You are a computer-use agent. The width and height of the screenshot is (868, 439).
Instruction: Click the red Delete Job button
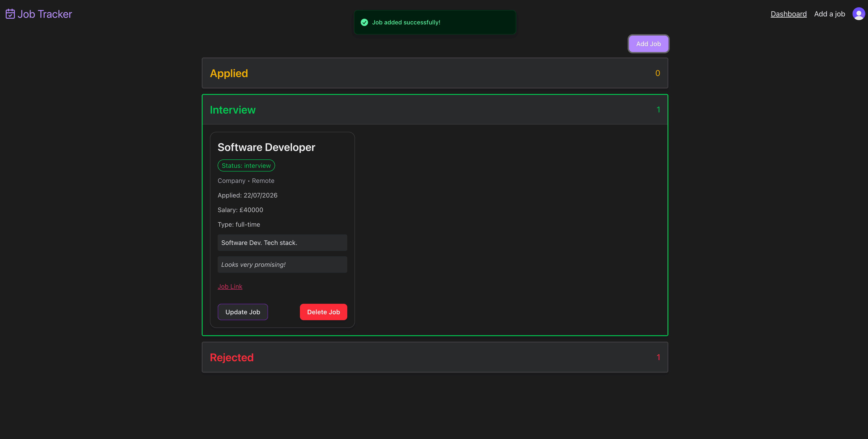324,312
